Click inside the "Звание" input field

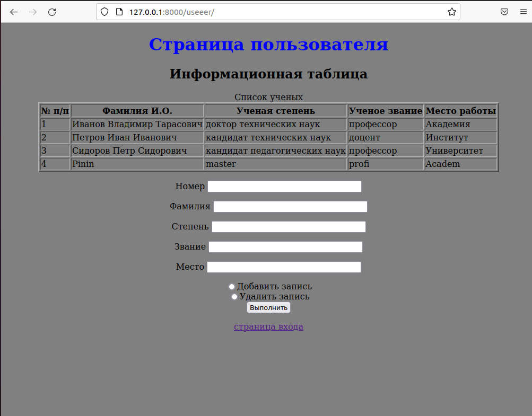[285, 246]
